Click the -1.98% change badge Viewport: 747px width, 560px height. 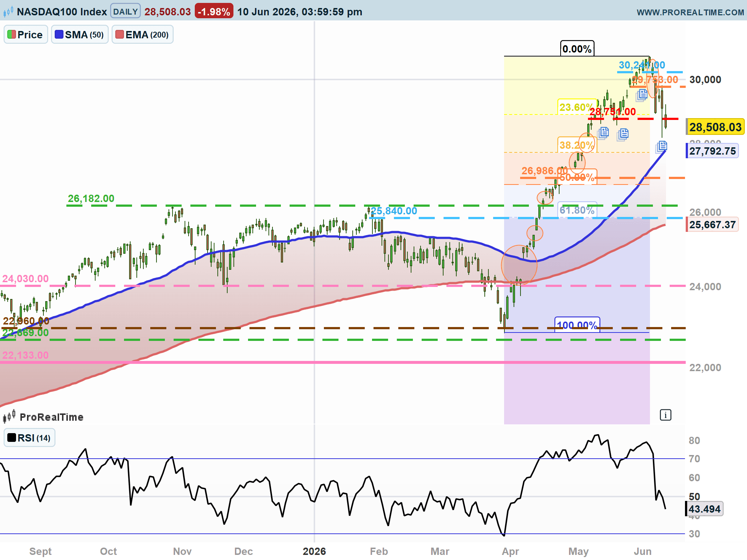tap(214, 12)
